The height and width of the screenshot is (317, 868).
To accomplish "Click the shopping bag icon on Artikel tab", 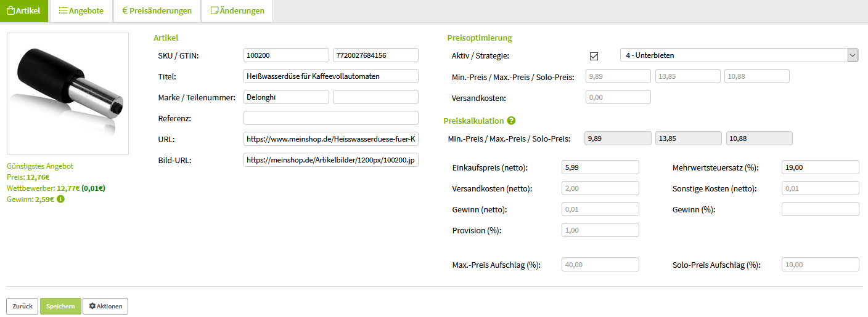I will click(10, 10).
